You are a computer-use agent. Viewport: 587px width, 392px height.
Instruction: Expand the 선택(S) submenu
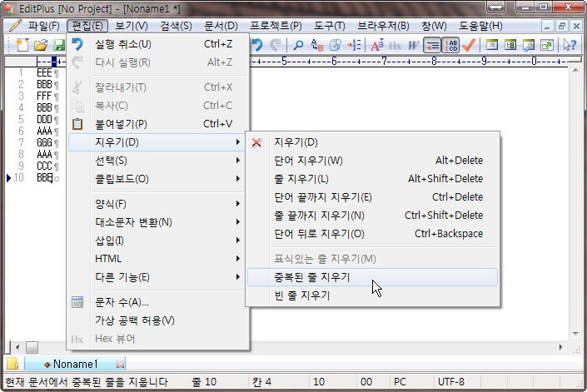pos(158,161)
